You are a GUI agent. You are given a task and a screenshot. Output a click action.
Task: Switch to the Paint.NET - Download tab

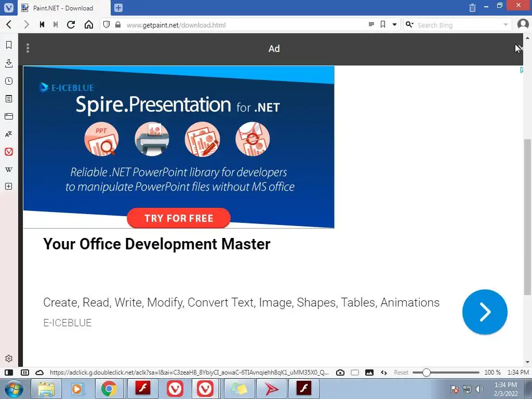(x=64, y=8)
